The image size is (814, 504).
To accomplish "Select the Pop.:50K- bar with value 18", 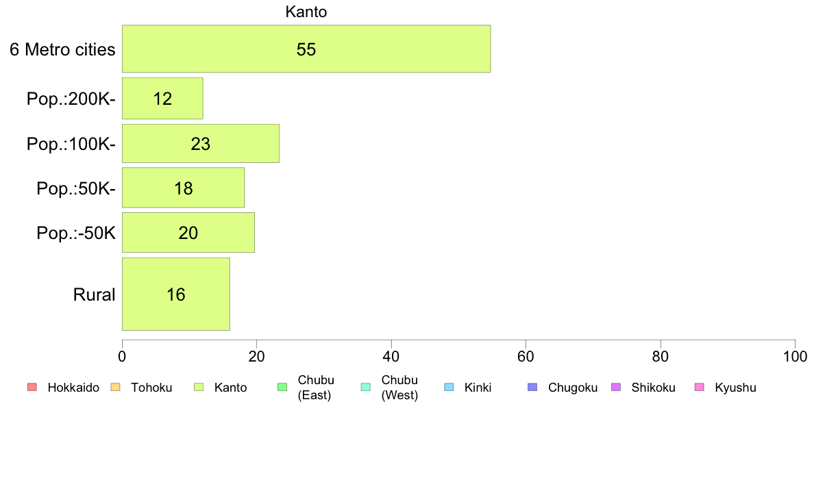I will [x=183, y=188].
